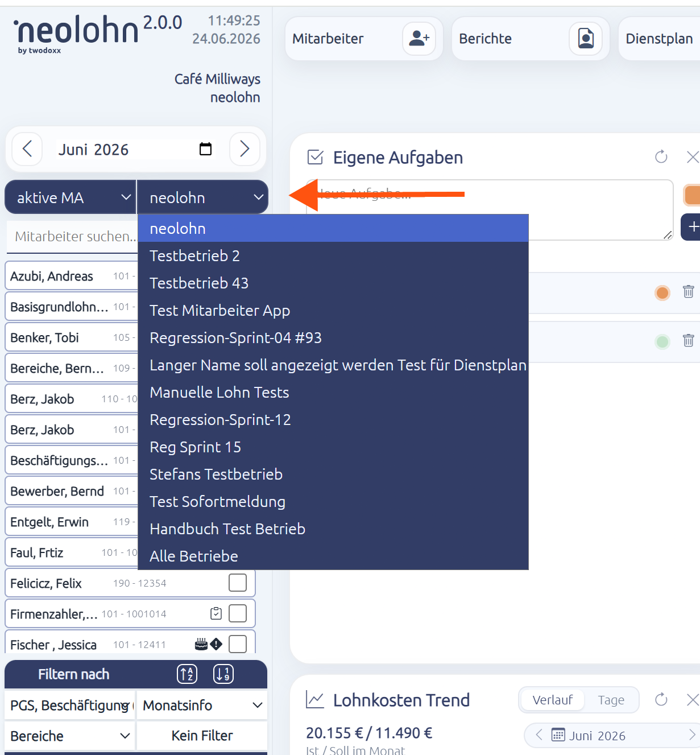Delete the task with orange dot
This screenshot has width=700, height=755.
(x=688, y=292)
